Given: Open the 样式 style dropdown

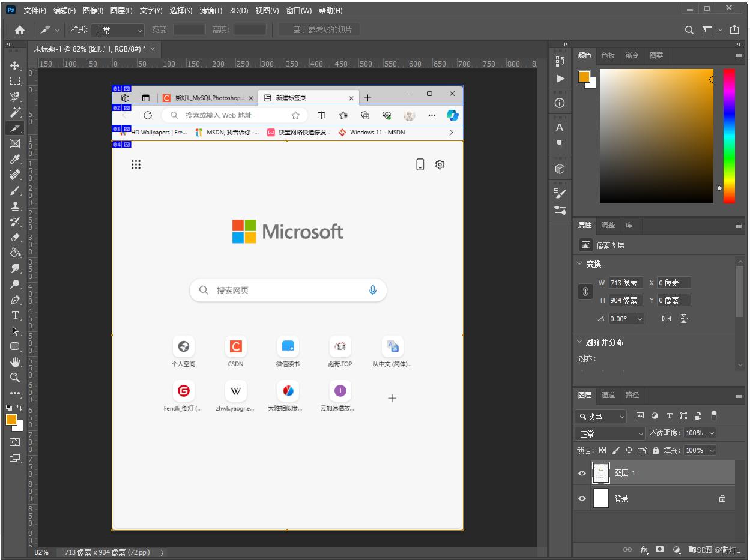Looking at the screenshot, I should click(117, 30).
